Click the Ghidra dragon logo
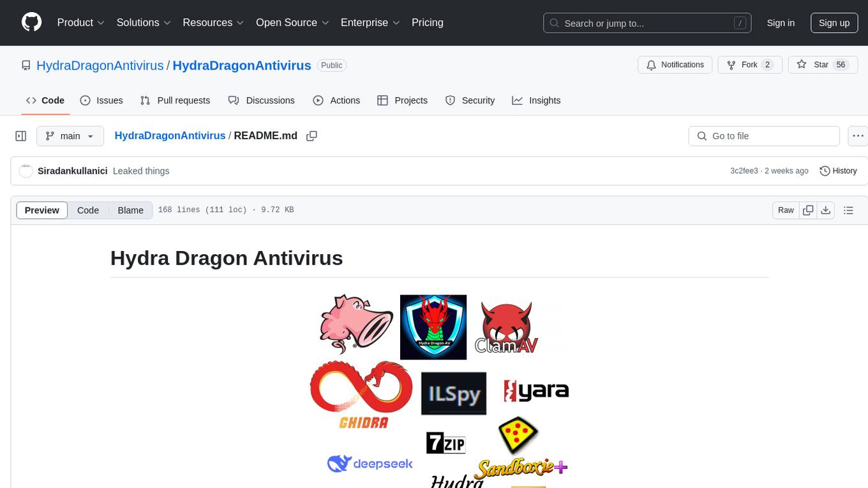Viewport: 868px width, 488px height. point(361,394)
